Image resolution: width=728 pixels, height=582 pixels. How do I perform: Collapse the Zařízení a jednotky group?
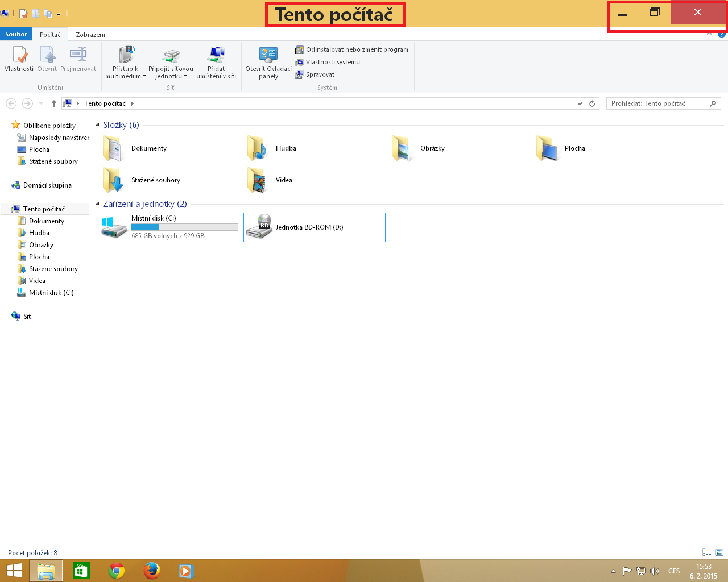click(x=97, y=204)
